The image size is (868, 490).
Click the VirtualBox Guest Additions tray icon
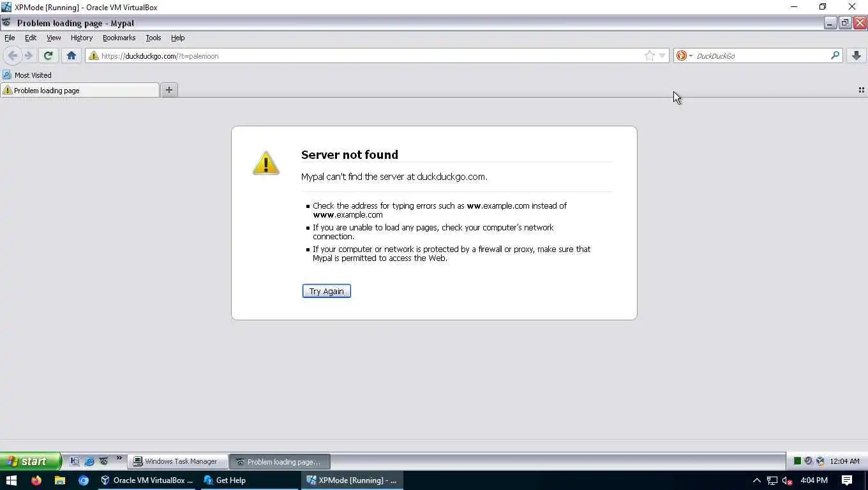[820, 461]
